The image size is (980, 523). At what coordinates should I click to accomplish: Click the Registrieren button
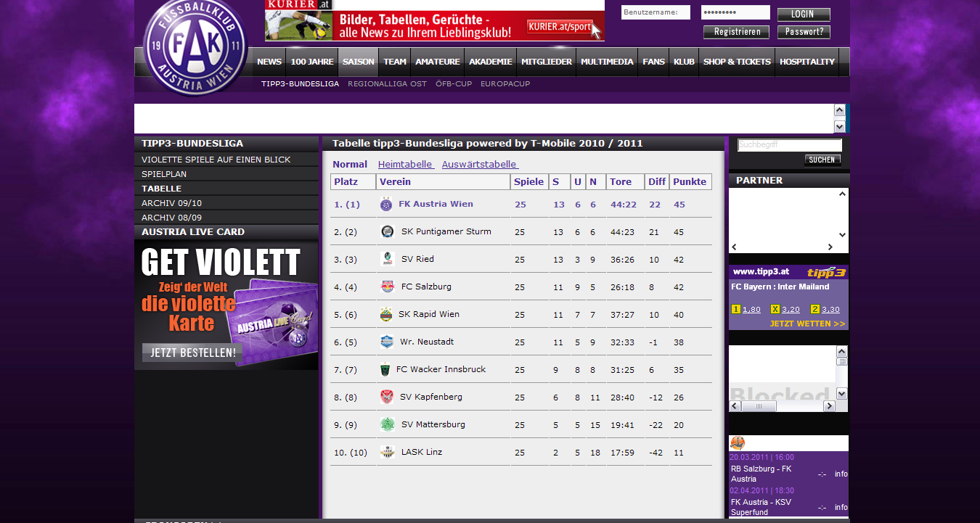pos(737,32)
